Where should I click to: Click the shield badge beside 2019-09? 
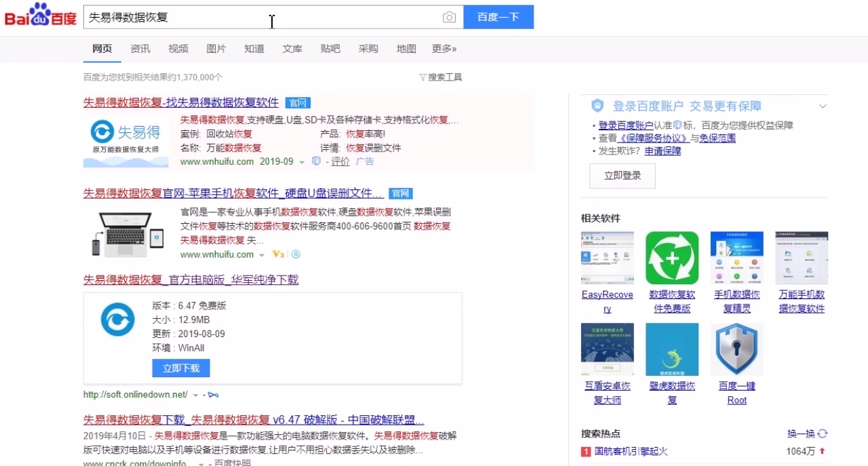(x=316, y=161)
